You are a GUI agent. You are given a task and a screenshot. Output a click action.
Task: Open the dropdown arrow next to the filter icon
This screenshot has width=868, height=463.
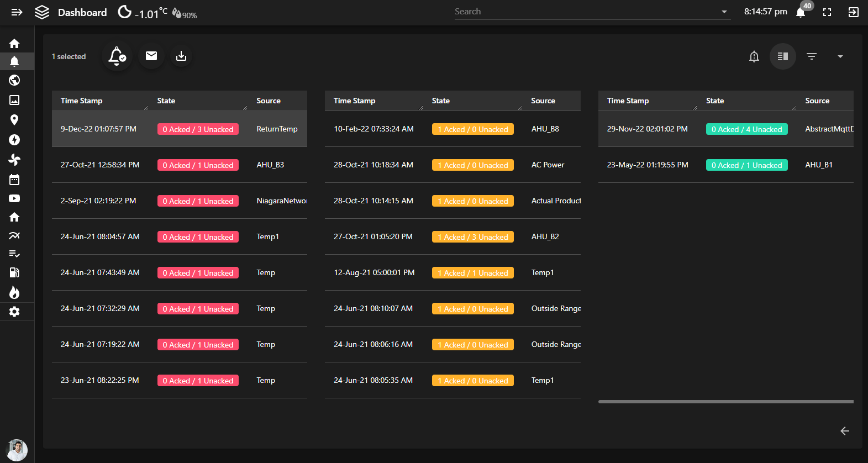tap(840, 56)
